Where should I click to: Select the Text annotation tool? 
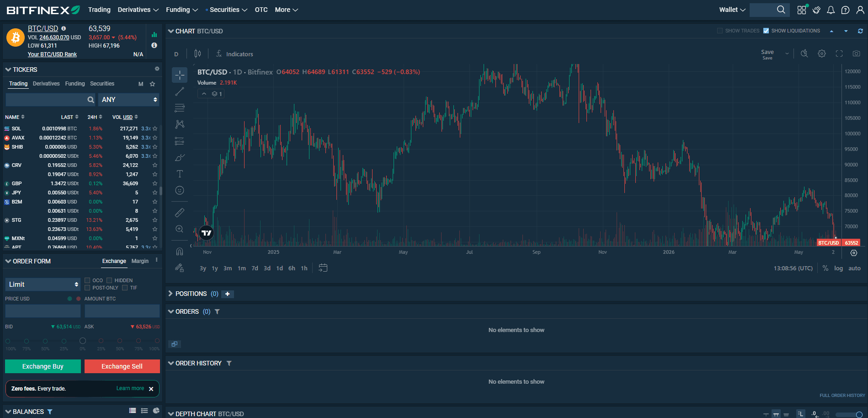(x=180, y=174)
